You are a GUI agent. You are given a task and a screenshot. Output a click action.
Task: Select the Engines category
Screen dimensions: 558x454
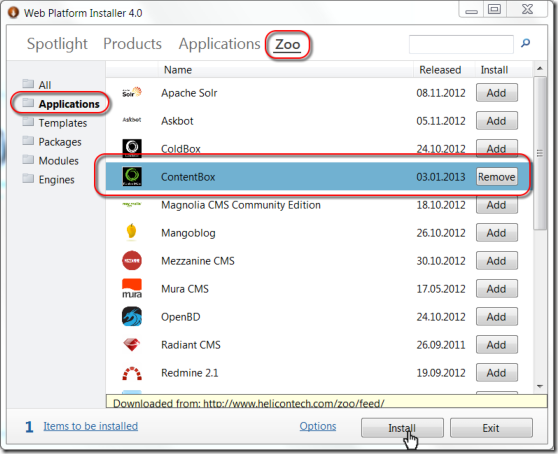[x=57, y=180]
